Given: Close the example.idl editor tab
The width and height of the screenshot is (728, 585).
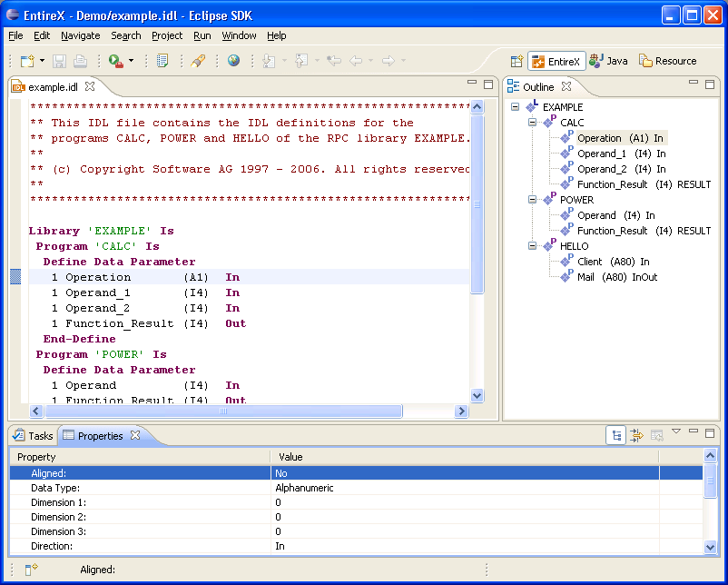Looking at the screenshot, I should point(90,87).
